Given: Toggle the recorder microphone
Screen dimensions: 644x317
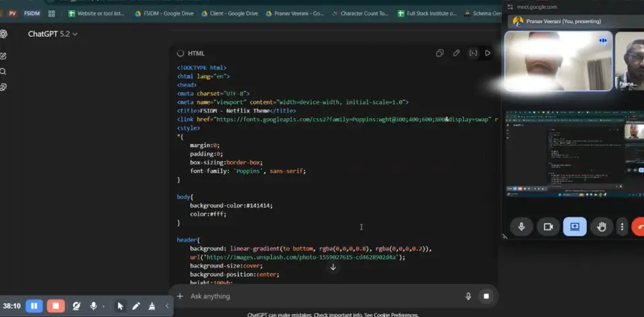Looking at the screenshot, I should pos(94,306).
